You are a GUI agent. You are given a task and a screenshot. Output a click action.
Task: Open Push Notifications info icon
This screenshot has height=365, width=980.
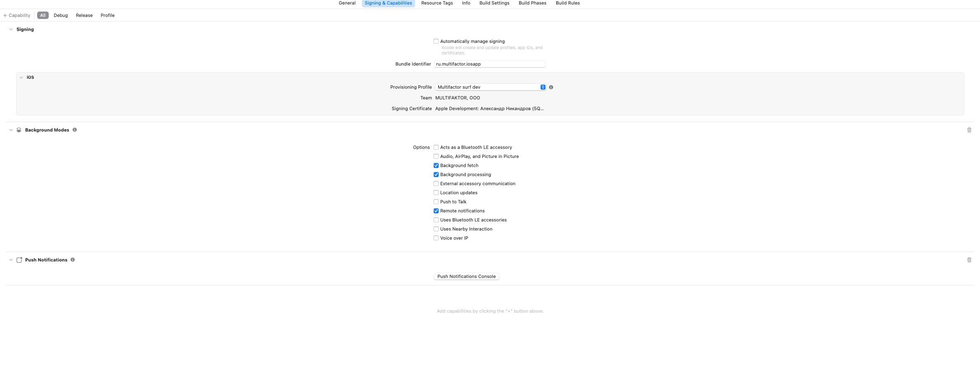(x=73, y=259)
